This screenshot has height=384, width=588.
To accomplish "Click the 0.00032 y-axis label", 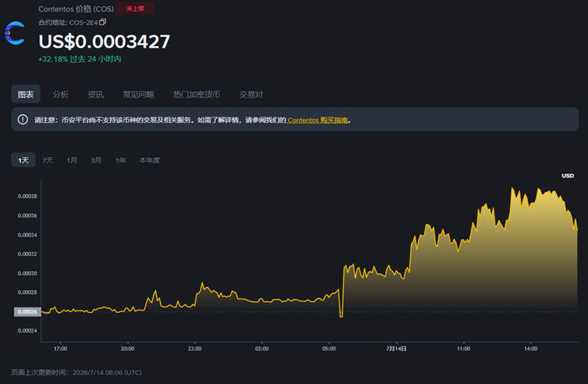I will coord(27,253).
